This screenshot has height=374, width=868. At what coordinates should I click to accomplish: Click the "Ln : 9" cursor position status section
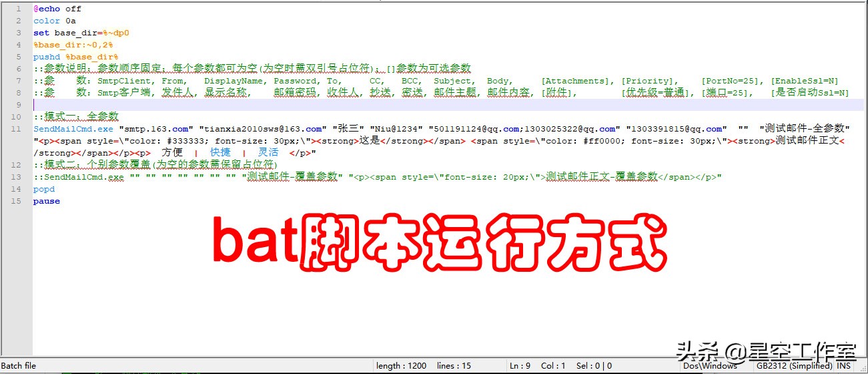[x=519, y=366]
